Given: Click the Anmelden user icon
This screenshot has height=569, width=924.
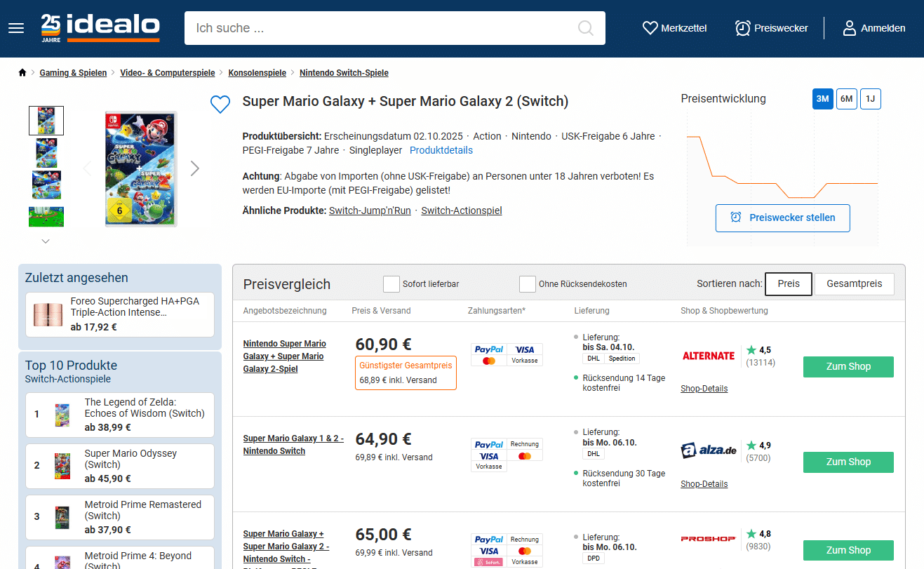Looking at the screenshot, I should click(849, 28).
